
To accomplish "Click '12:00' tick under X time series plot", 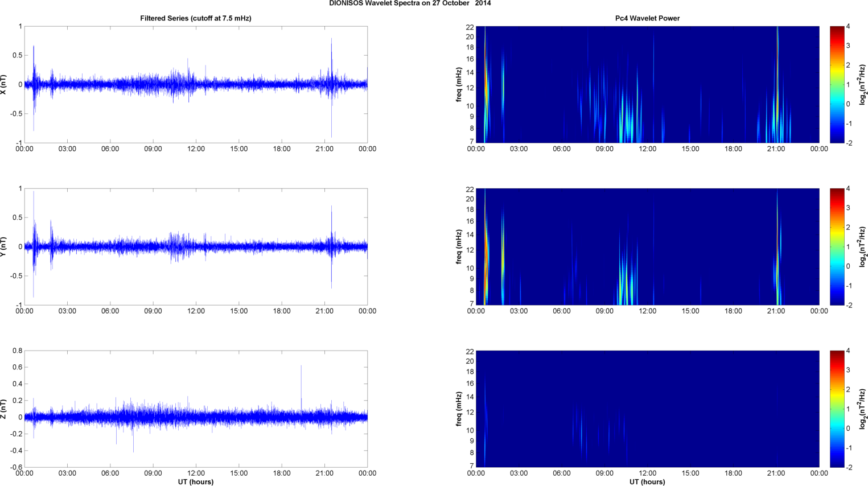I will [x=196, y=149].
